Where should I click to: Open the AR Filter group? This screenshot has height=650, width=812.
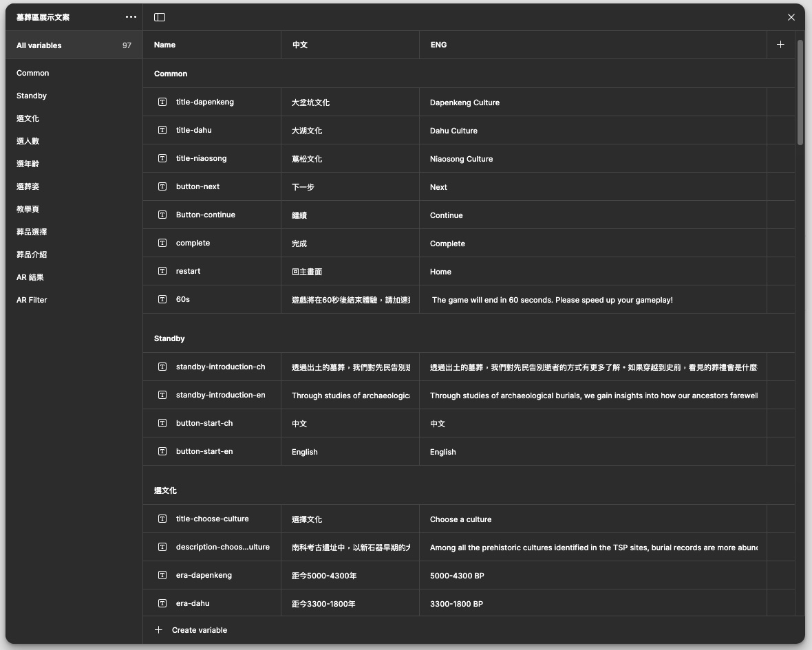32,300
